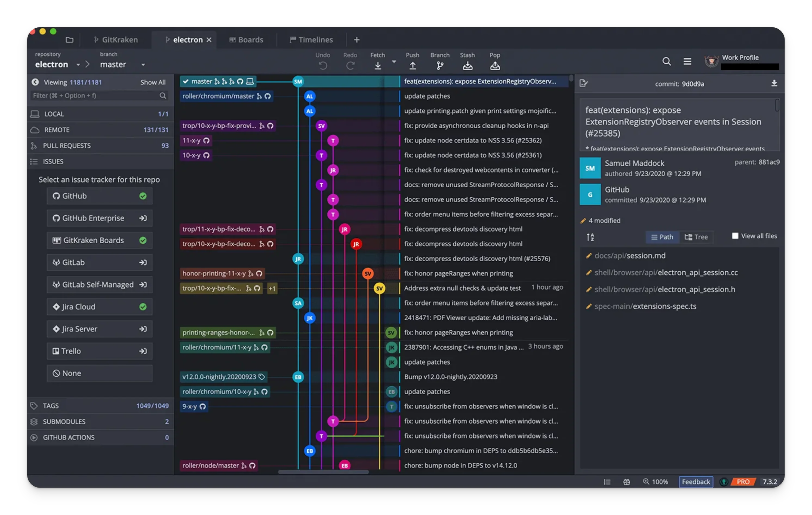Viewport: 812px width, 515px height.
Task: Switch to the Boards tab
Action: tap(247, 39)
